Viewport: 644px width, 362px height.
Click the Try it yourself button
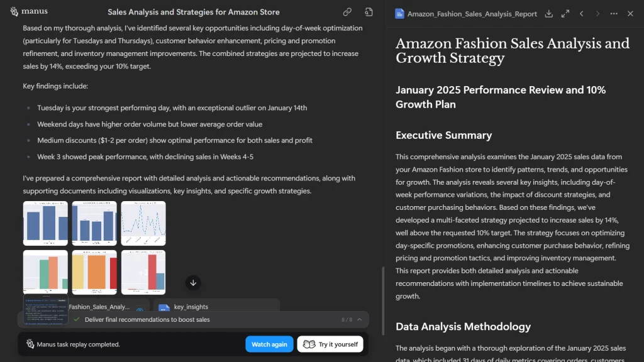[330, 344]
